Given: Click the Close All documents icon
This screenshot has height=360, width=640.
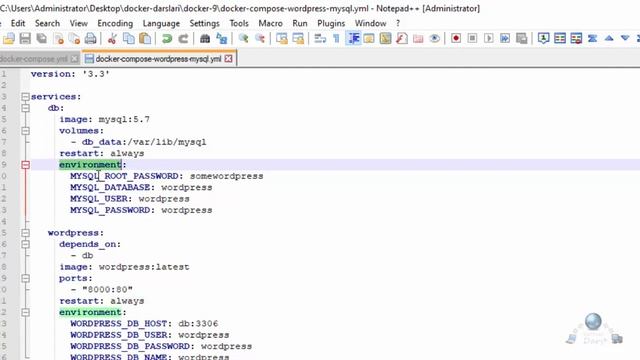Looking at the screenshot, I should click(74, 39).
